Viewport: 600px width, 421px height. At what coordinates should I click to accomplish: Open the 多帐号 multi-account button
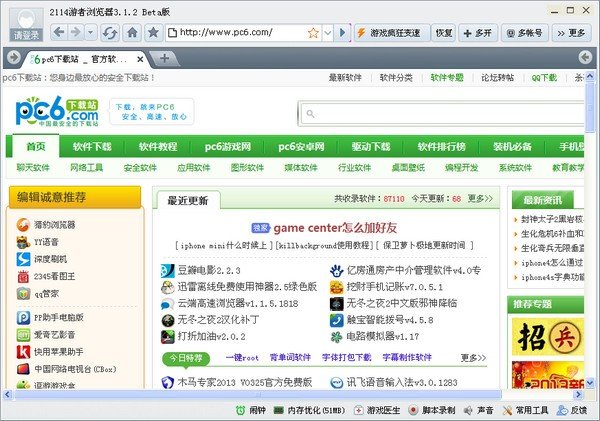pyautogui.click(x=525, y=33)
